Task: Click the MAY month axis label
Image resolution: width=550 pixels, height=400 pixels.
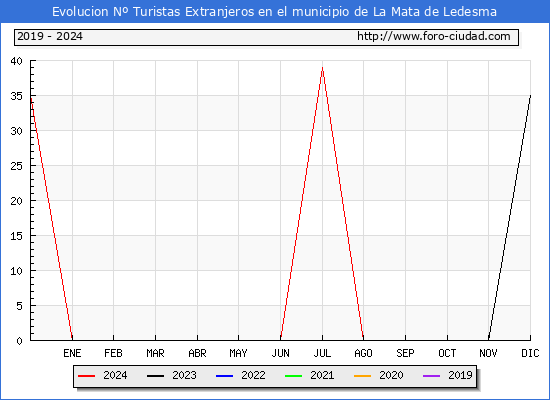Action: click(239, 353)
